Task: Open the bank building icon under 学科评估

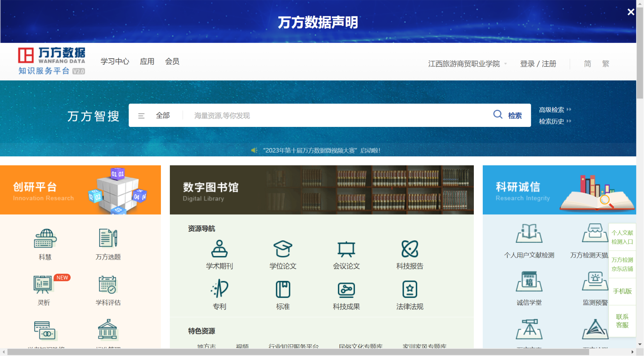Action: (108, 329)
